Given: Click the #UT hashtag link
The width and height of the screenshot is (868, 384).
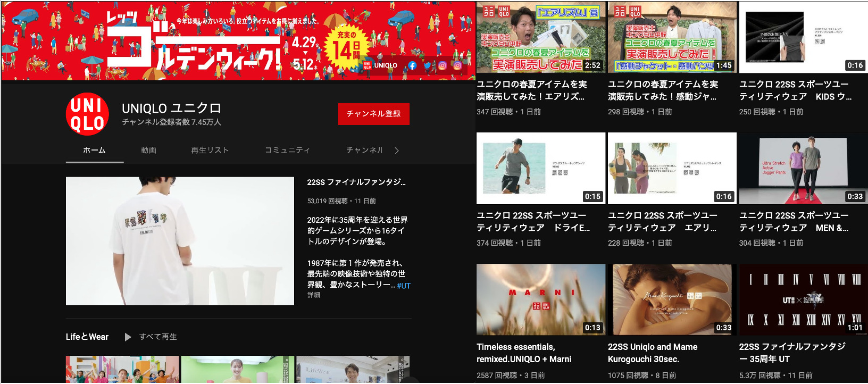Looking at the screenshot, I should click(x=404, y=286).
